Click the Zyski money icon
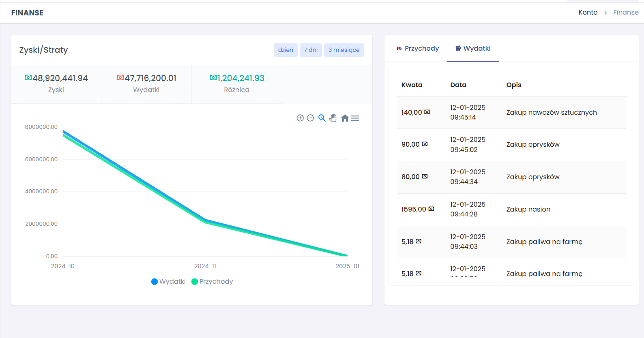The width and height of the screenshot is (644, 338). [28, 77]
